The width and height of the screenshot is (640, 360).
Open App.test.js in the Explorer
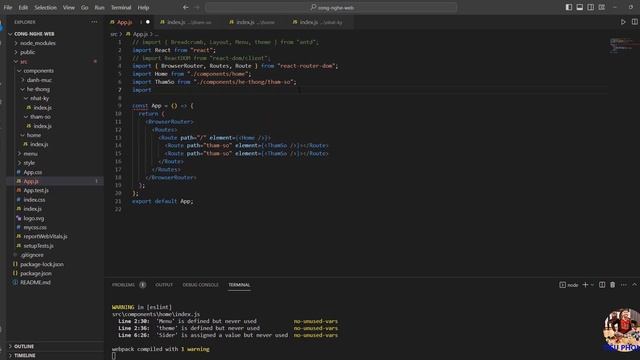36,190
